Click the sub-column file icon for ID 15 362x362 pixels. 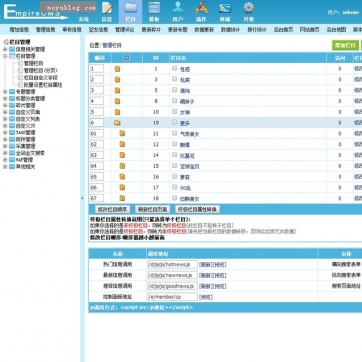[122, 166]
